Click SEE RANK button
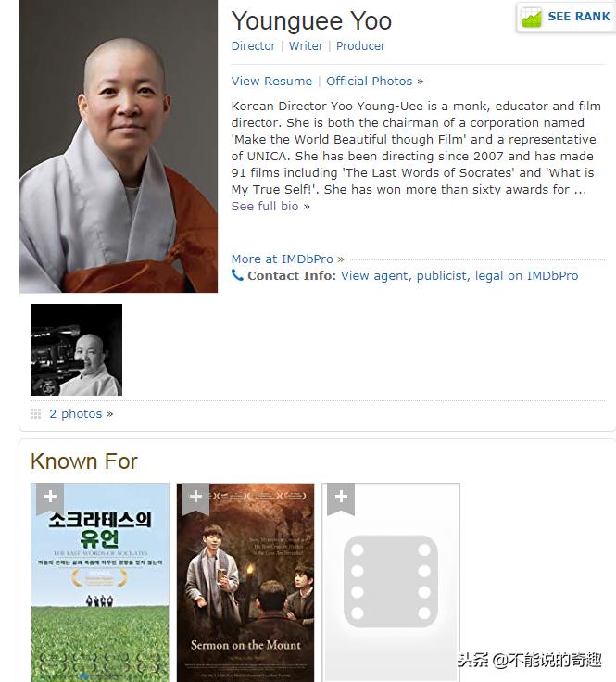Screen dimensions: 616x682 [566, 17]
